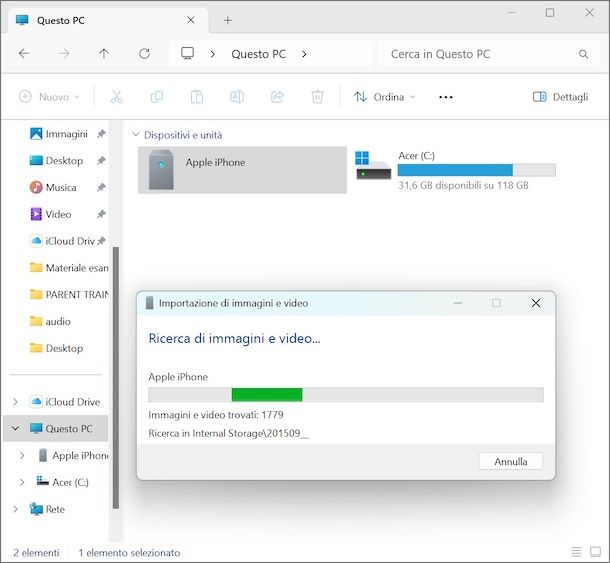The height and width of the screenshot is (563, 610).
Task: Select the Apple iPhone device tile
Action: coord(242,170)
